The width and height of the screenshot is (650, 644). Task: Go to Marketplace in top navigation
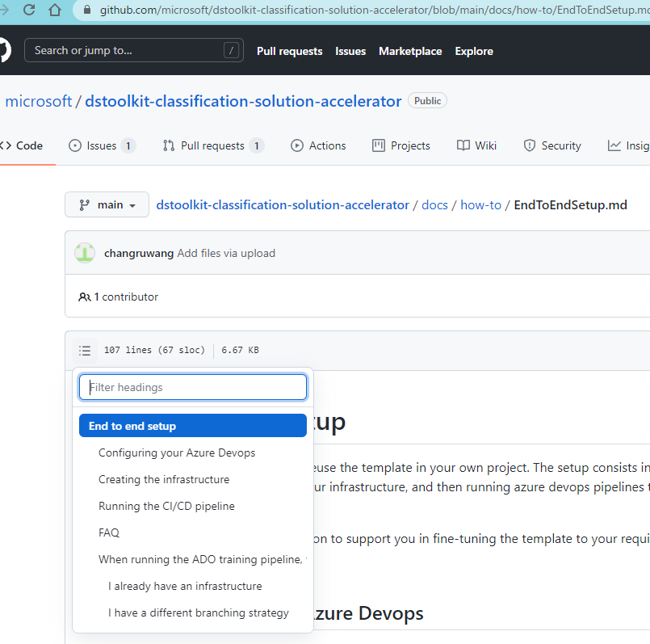[410, 51]
